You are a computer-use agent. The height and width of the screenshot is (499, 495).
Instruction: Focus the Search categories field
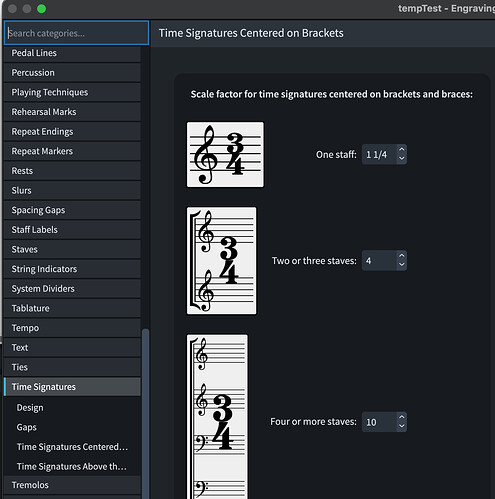point(76,33)
